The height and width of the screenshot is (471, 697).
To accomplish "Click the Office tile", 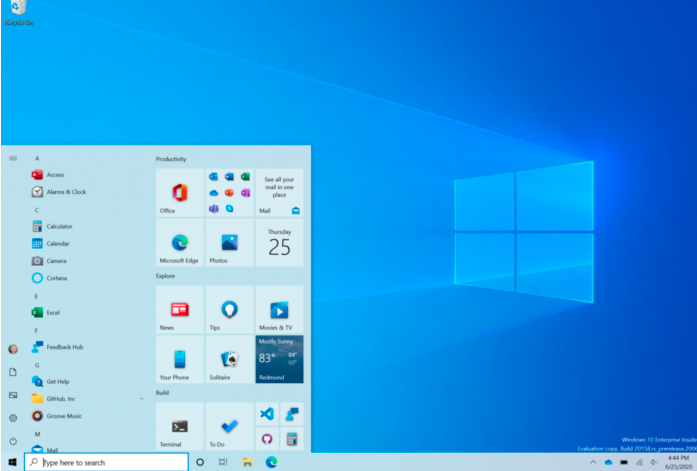I will click(x=180, y=192).
